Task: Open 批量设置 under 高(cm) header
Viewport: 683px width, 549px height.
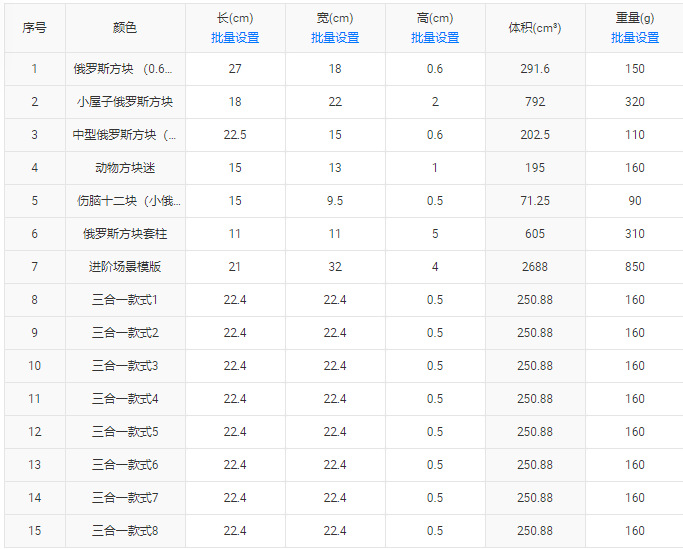Action: pos(435,38)
